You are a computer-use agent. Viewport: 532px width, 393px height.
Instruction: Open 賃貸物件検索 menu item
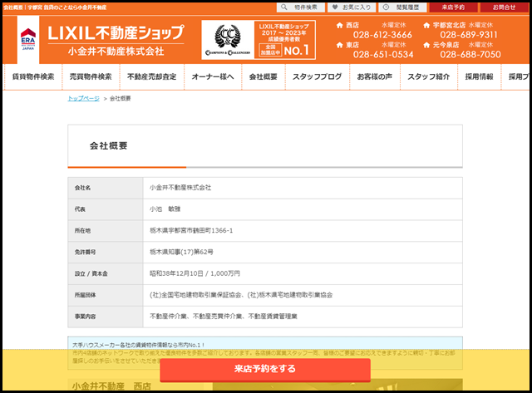[33, 77]
